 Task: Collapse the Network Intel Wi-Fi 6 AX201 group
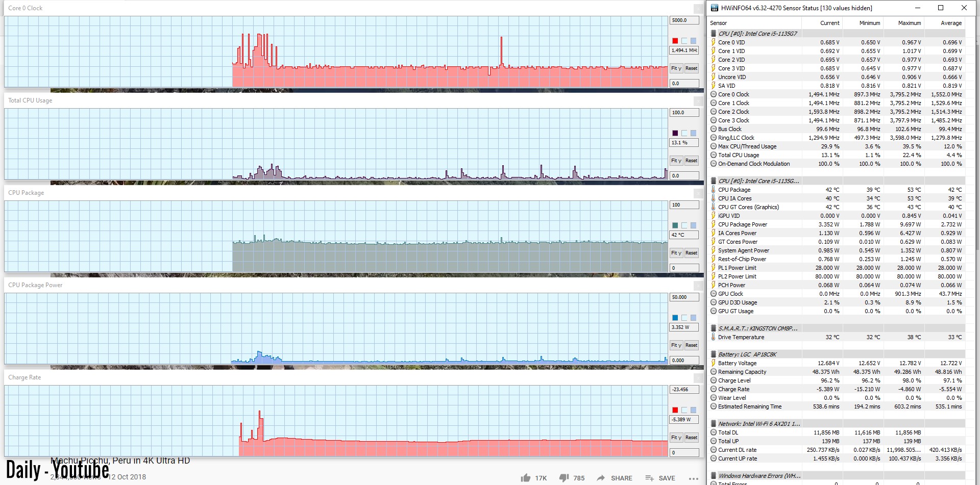[714, 424]
